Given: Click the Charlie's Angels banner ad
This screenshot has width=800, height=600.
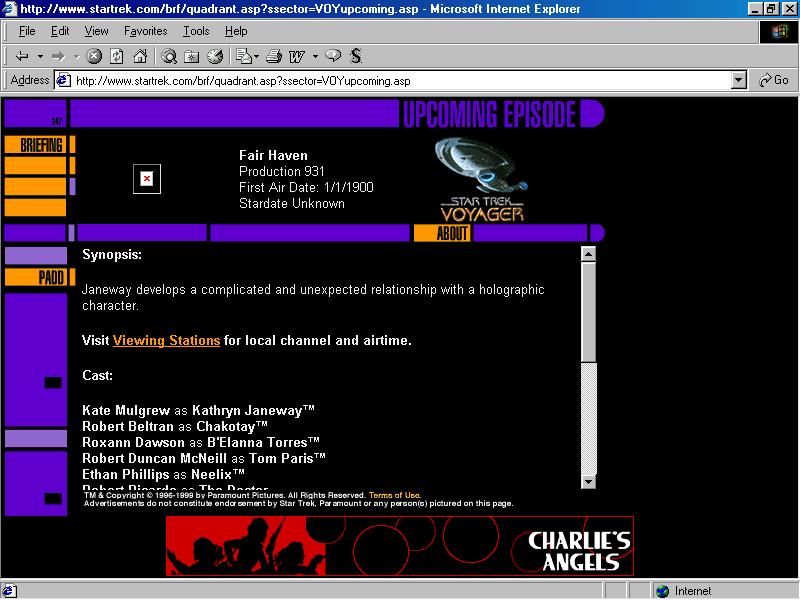Looking at the screenshot, I should pyautogui.click(x=400, y=546).
